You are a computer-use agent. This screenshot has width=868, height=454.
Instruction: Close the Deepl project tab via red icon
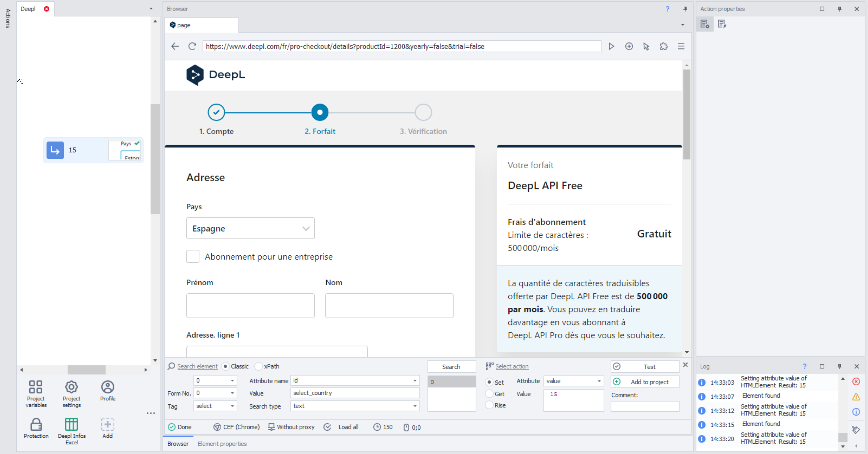[46, 9]
